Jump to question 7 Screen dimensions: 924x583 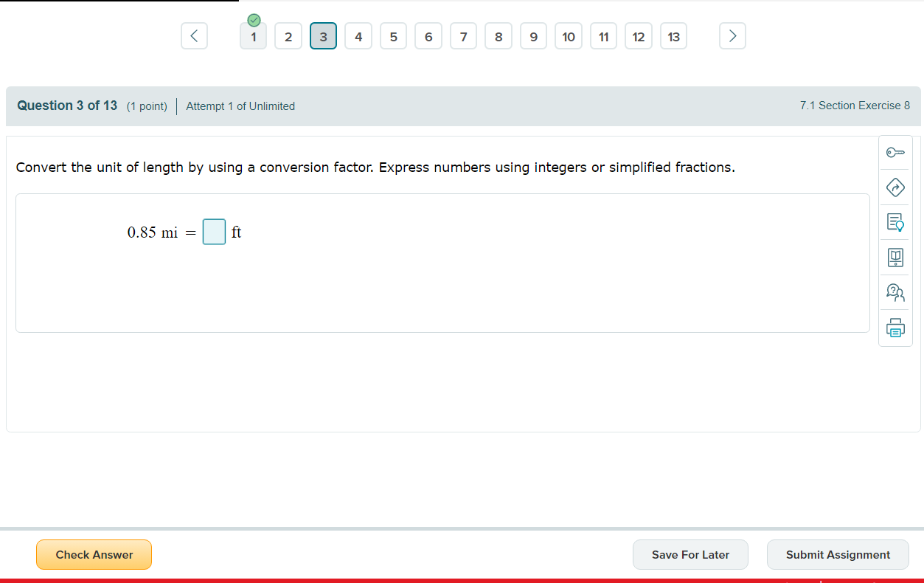[464, 36]
